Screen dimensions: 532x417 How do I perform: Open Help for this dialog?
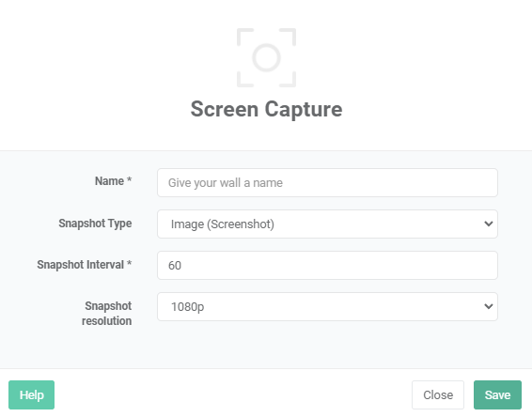click(x=32, y=394)
